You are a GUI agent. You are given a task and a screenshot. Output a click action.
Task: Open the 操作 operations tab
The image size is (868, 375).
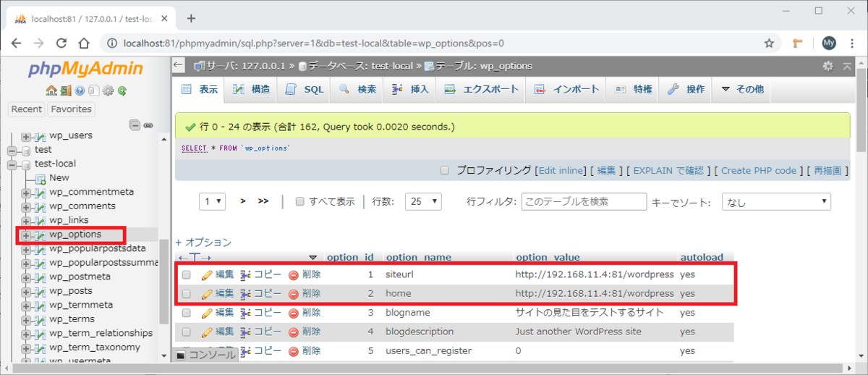click(x=686, y=89)
